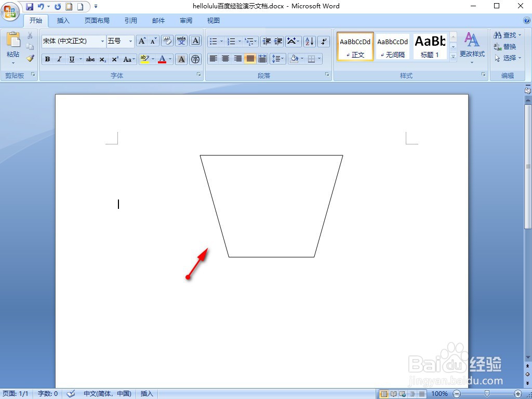This screenshot has width=532, height=399.
Task: Apply the 正文 style
Action: tap(355, 47)
